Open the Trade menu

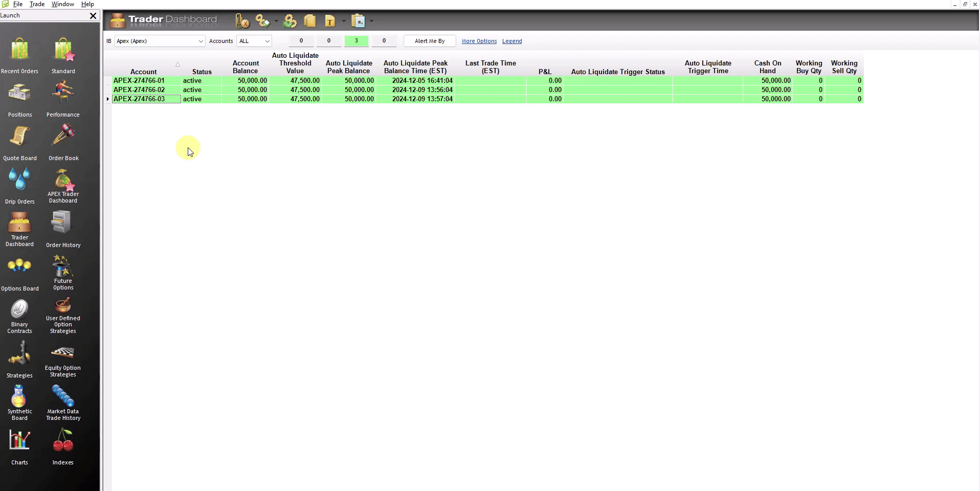pos(37,4)
